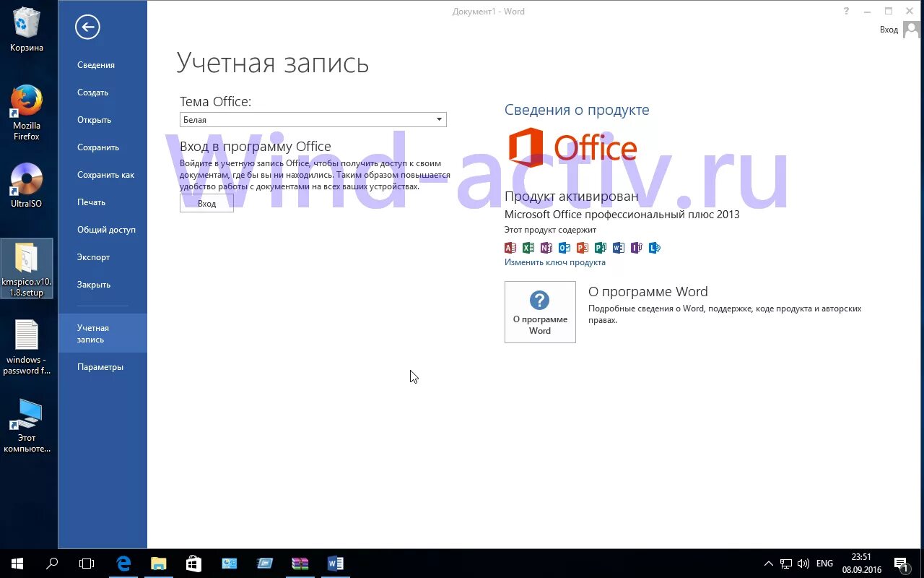
Task: Click the Help question mark in title bar
Action: 847,11
